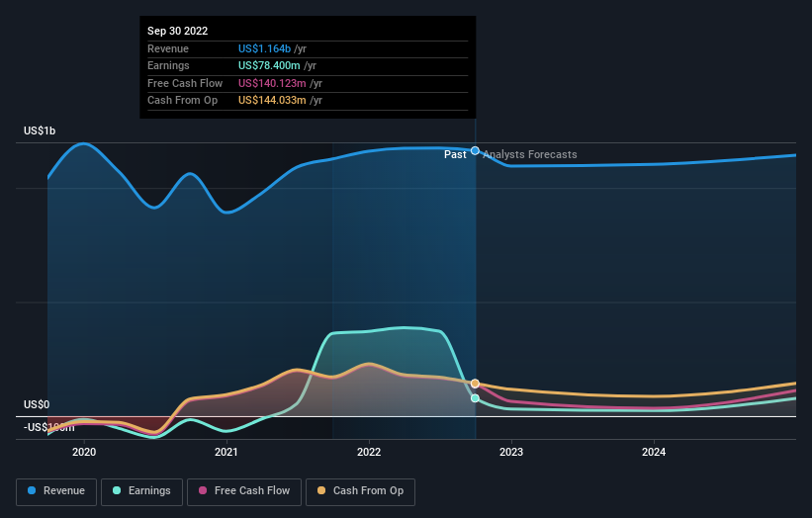The image size is (812, 518).
Task: Click the US$0 y-axis label
Action: click(37, 404)
